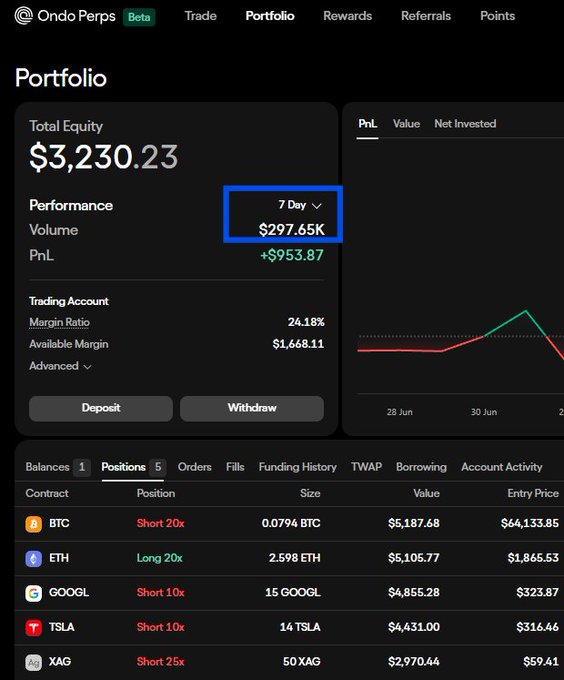The width and height of the screenshot is (564, 680).
Task: Click the 'Short 20x' BTC position
Action: (x=160, y=523)
